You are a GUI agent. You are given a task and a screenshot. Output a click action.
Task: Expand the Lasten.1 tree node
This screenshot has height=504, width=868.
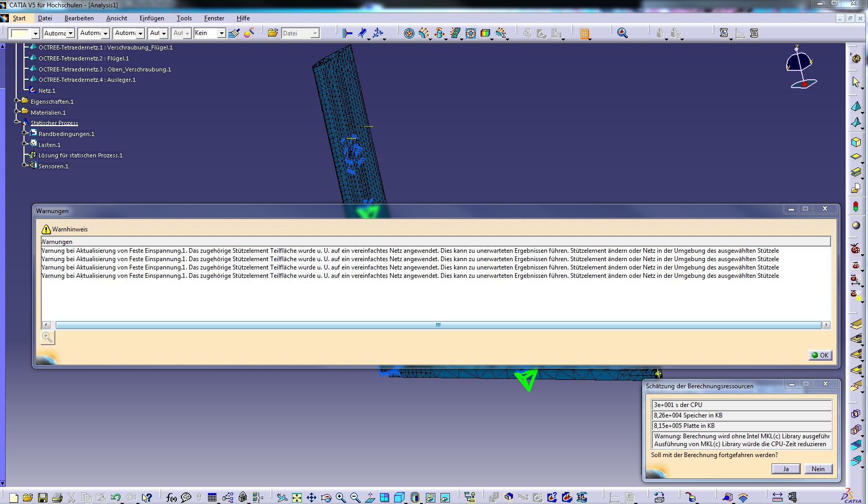point(24,144)
